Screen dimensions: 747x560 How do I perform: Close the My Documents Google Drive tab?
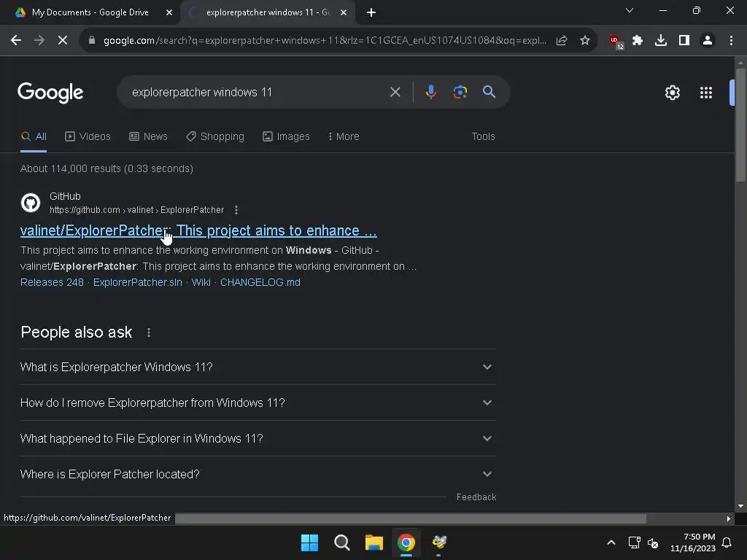point(169,12)
